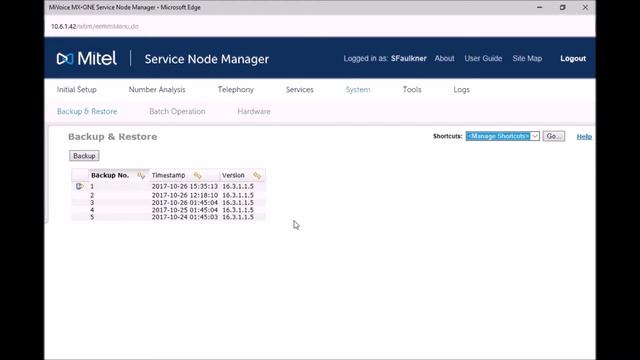This screenshot has height=360, width=640.
Task: Open the System menu
Action: [x=358, y=89]
